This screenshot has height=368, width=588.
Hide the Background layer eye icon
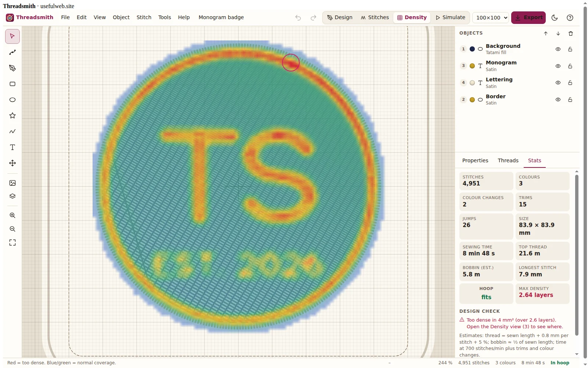[x=558, y=49]
